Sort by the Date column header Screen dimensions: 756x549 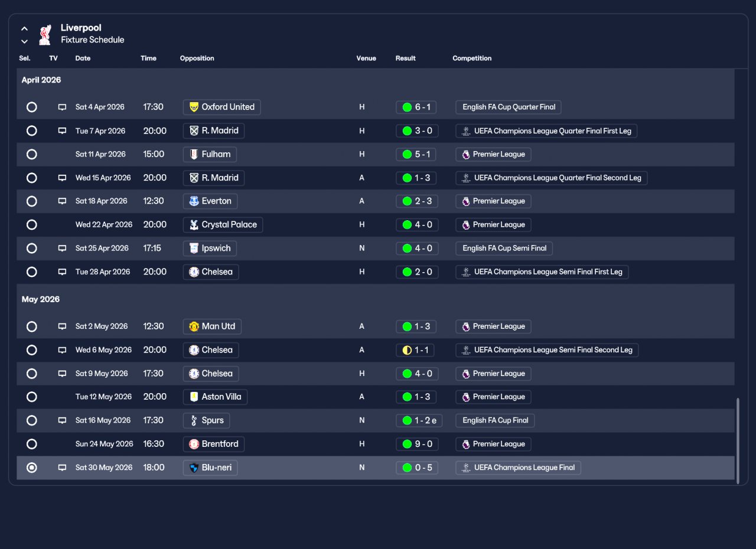click(83, 58)
